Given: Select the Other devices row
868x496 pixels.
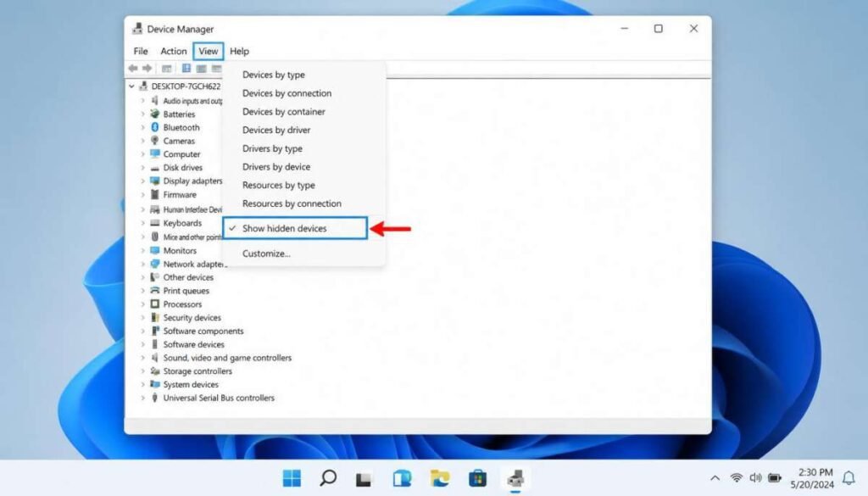Looking at the screenshot, I should click(181, 277).
